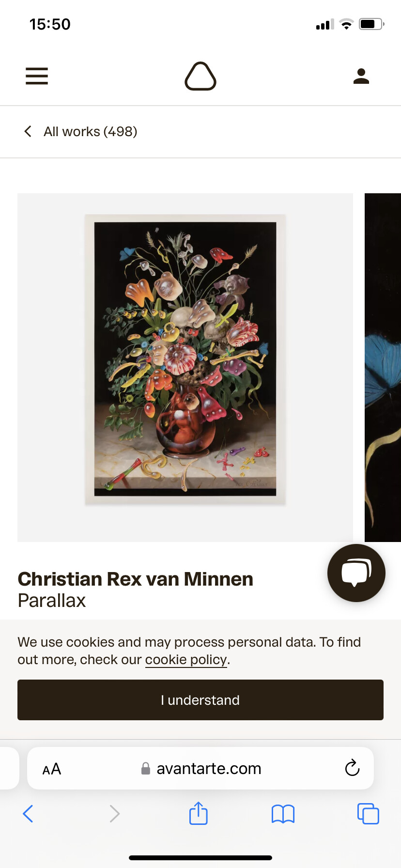Screen dimensions: 401x868
Task: Tap the Avant Arte logo
Action: (200, 76)
